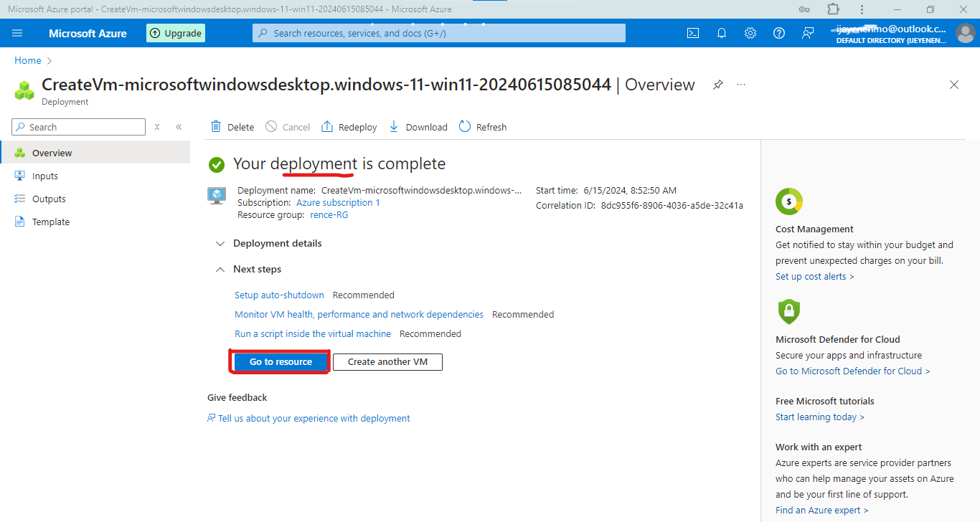Open the feedback icon in top bar
980x522 pixels.
click(x=808, y=33)
